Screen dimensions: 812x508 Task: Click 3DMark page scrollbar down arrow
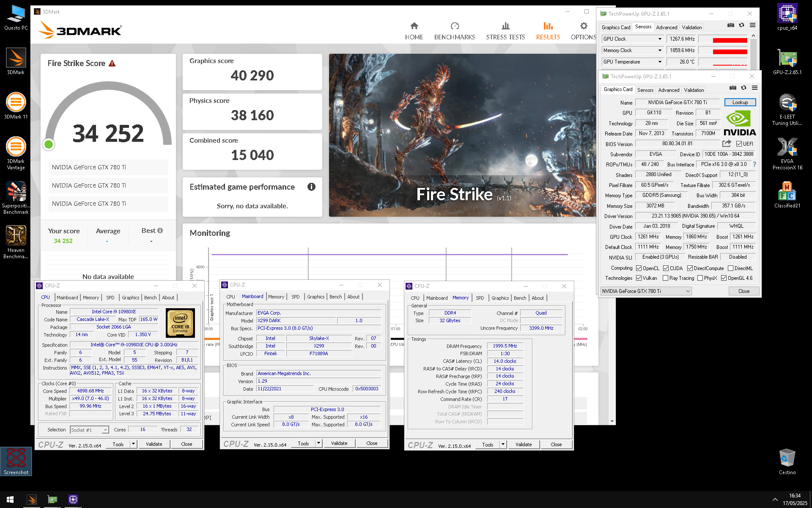pyautogui.click(x=612, y=421)
